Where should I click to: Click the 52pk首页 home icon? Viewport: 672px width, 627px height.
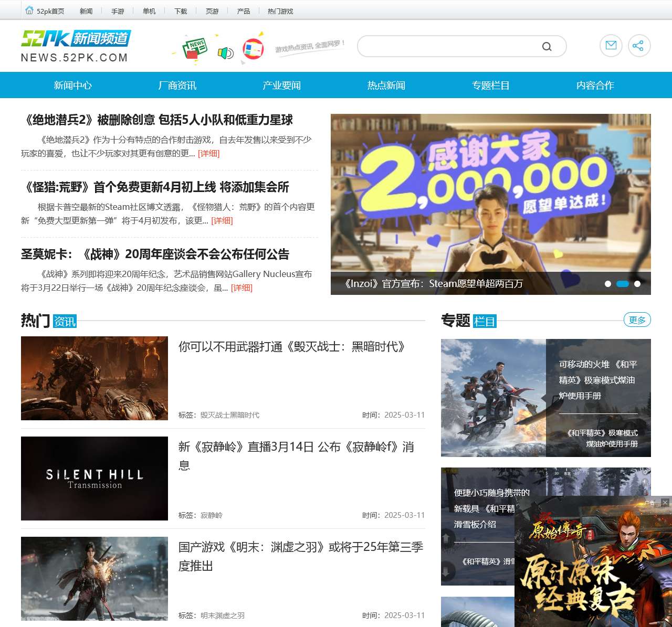[x=29, y=10]
